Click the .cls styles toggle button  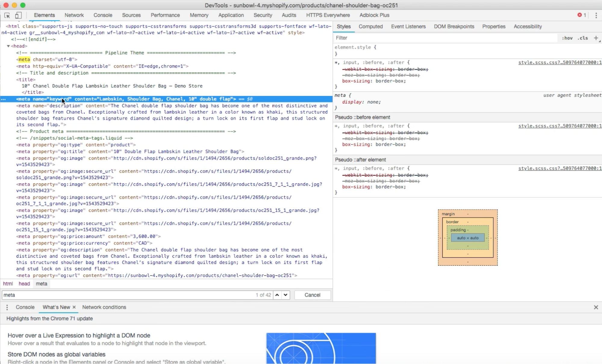pyautogui.click(x=583, y=38)
